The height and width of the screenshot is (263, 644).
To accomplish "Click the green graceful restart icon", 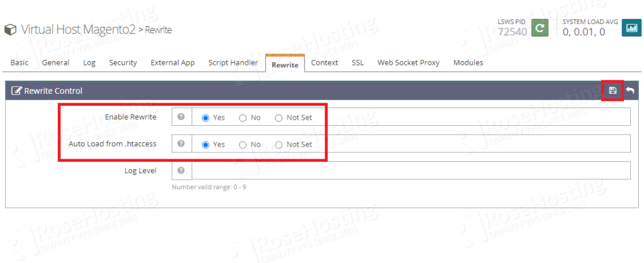I will click(x=540, y=28).
